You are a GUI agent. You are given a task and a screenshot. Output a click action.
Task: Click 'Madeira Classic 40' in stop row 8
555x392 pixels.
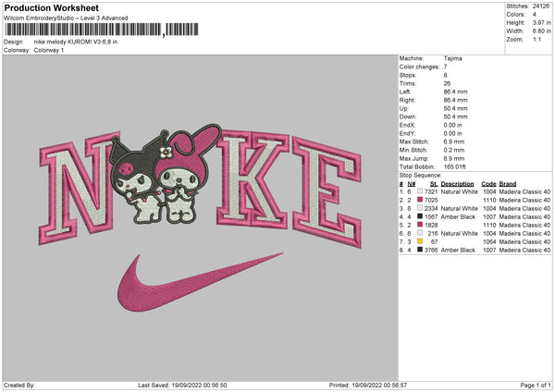[524, 251]
